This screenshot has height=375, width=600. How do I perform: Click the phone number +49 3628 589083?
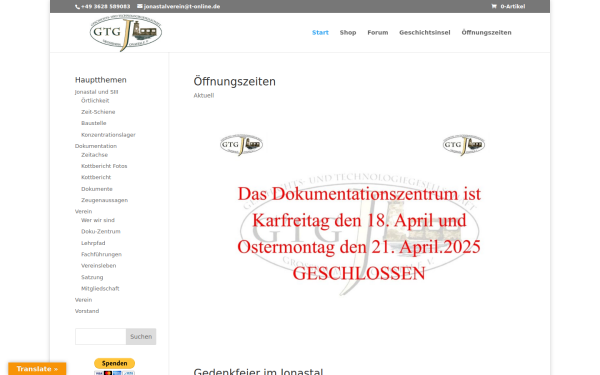click(106, 7)
